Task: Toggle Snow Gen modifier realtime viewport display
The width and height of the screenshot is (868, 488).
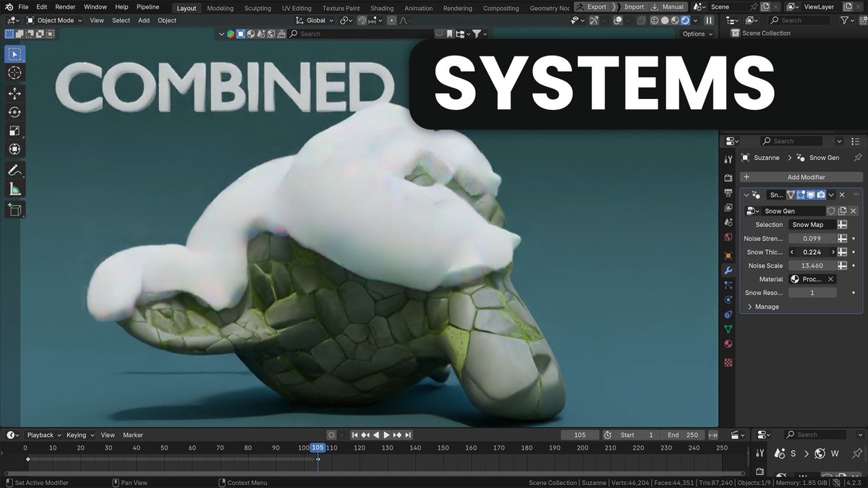Action: [x=811, y=194]
